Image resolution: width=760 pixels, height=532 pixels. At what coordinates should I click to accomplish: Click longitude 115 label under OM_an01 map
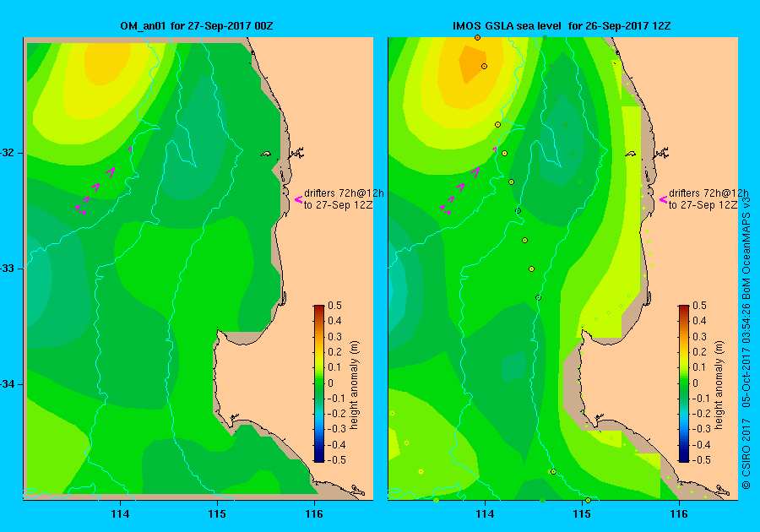(217, 514)
